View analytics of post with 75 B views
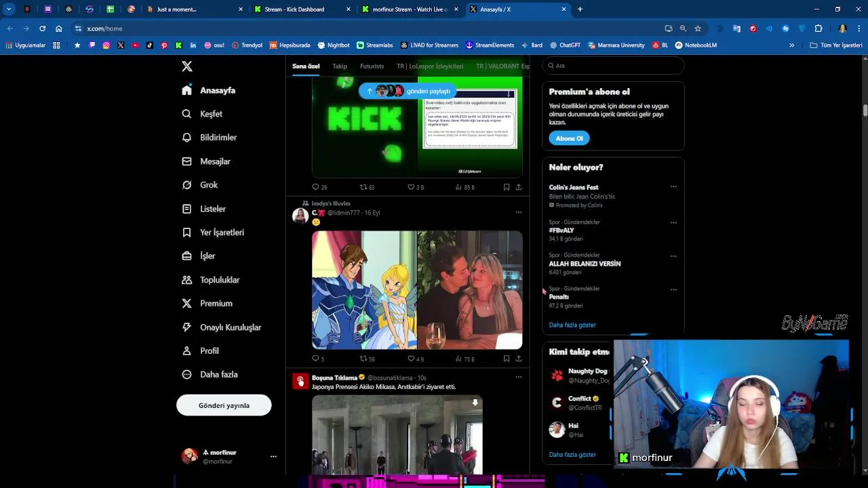The image size is (868, 488). click(x=465, y=359)
